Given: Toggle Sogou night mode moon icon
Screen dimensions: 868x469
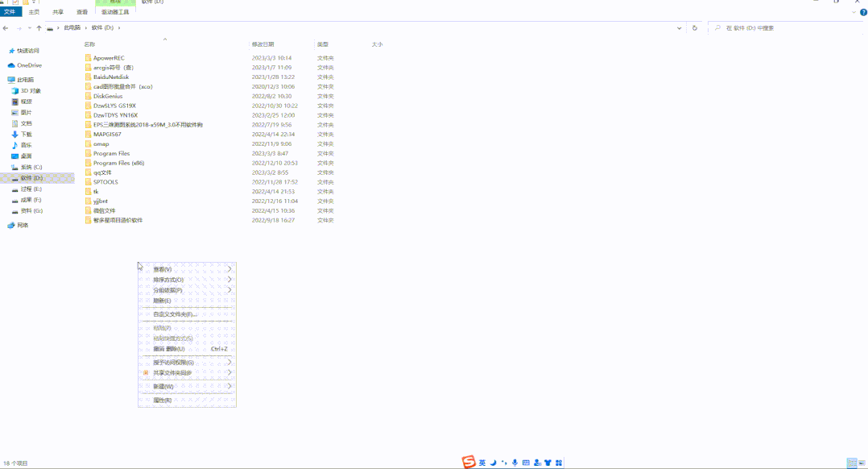Looking at the screenshot, I should point(493,462).
